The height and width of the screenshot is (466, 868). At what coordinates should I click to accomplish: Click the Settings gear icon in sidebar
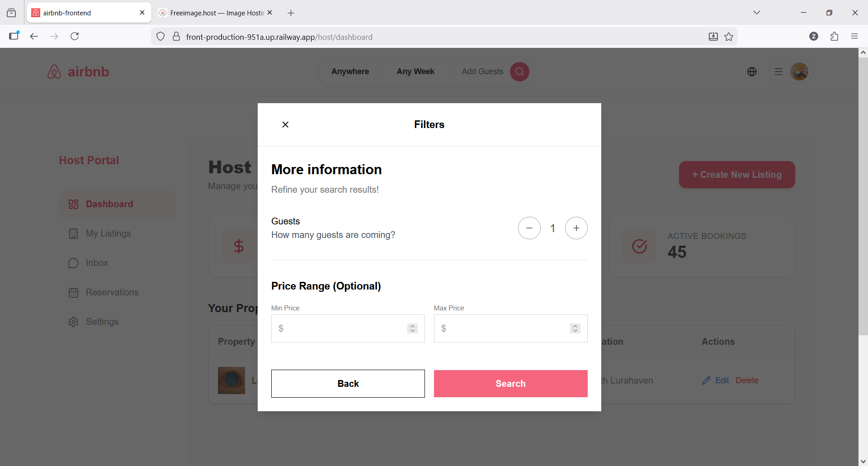pyautogui.click(x=73, y=322)
